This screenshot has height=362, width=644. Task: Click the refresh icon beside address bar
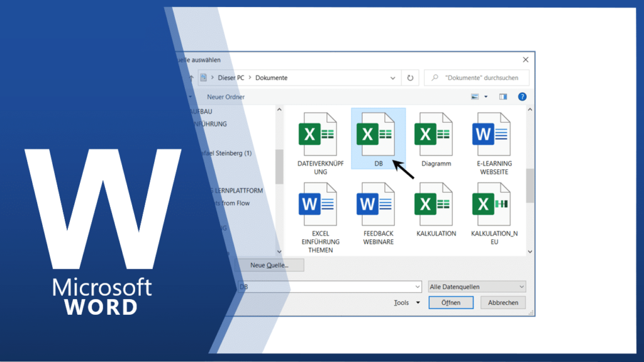410,77
